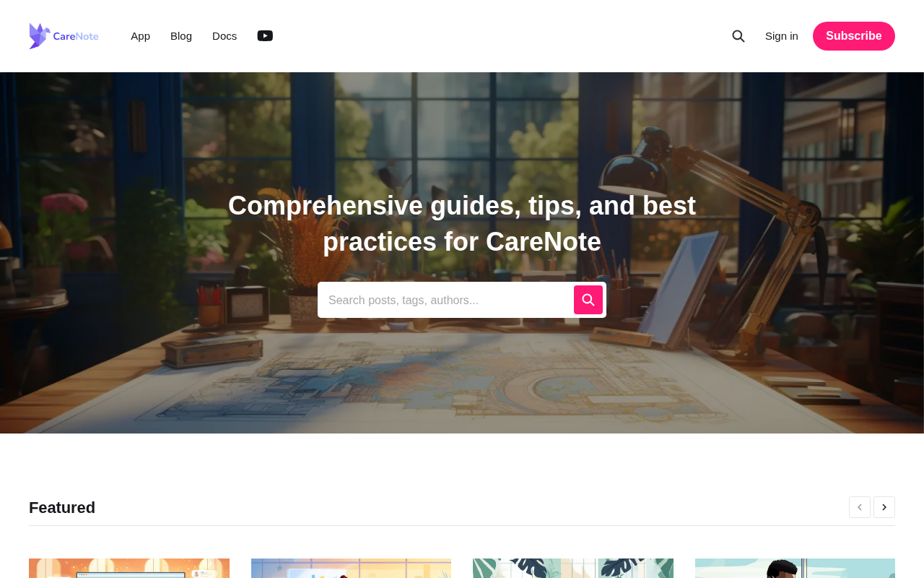Image resolution: width=924 pixels, height=578 pixels.
Task: Focus the search posts, tags, authors field
Action: point(445,300)
